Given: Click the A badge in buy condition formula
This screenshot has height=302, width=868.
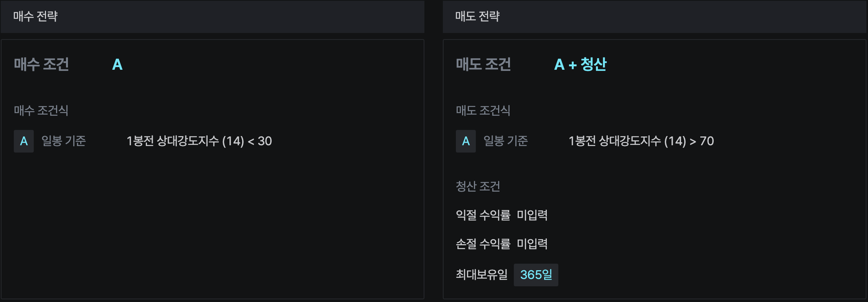Looking at the screenshot, I should [24, 141].
